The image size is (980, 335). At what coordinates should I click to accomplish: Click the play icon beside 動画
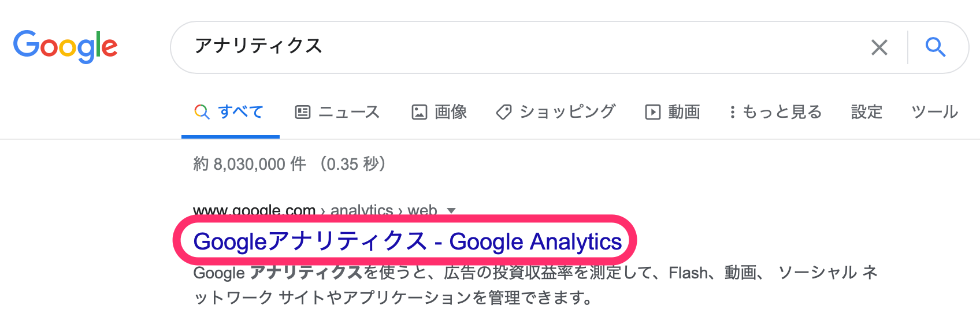click(652, 112)
